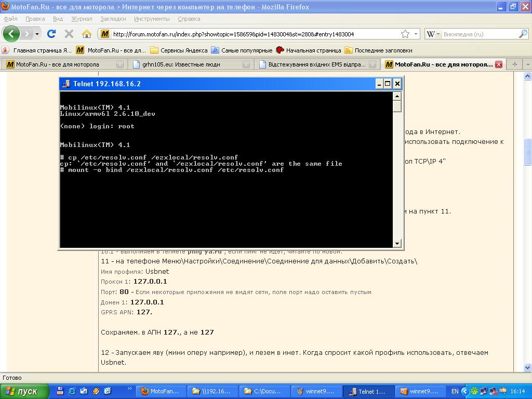Open the Файл menu

click(10, 19)
